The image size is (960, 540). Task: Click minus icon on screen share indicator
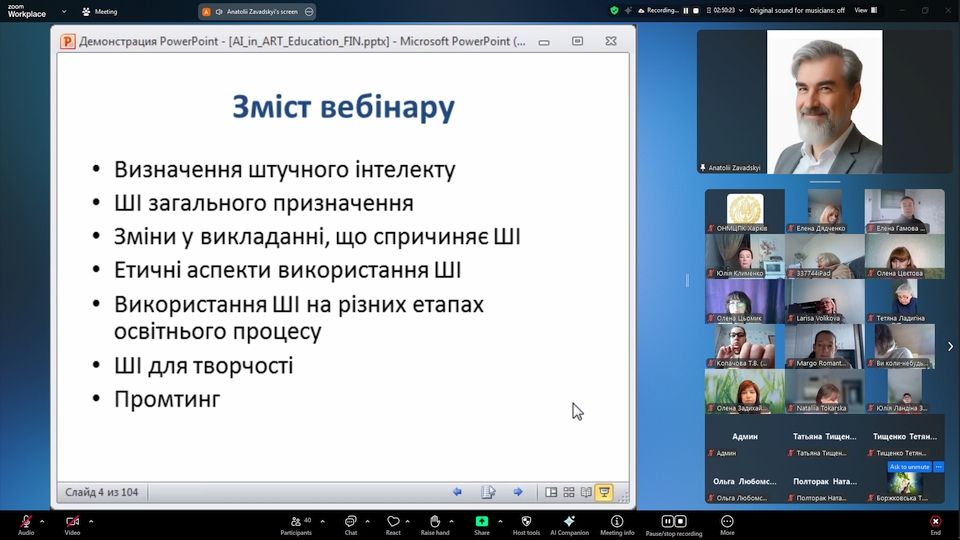309,11
